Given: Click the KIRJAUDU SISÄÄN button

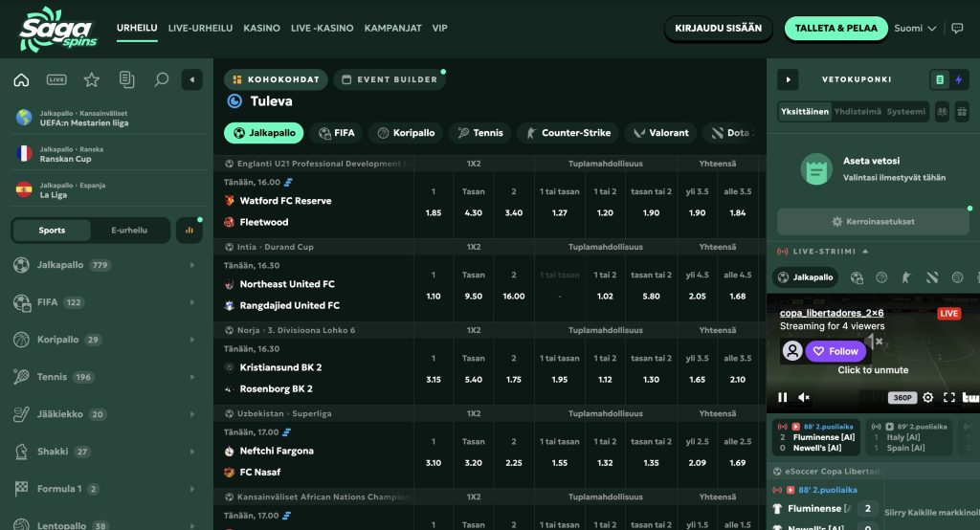Looking at the screenshot, I should (718, 28).
